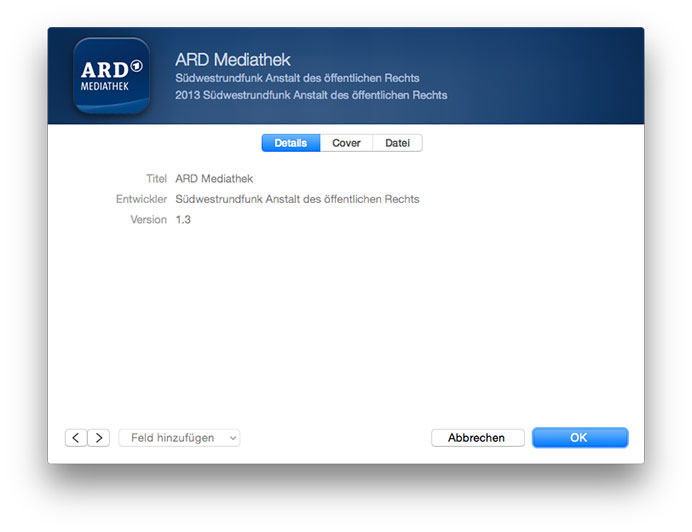Click the Version label
Viewport: 692px width, 532px height.
tap(148, 219)
